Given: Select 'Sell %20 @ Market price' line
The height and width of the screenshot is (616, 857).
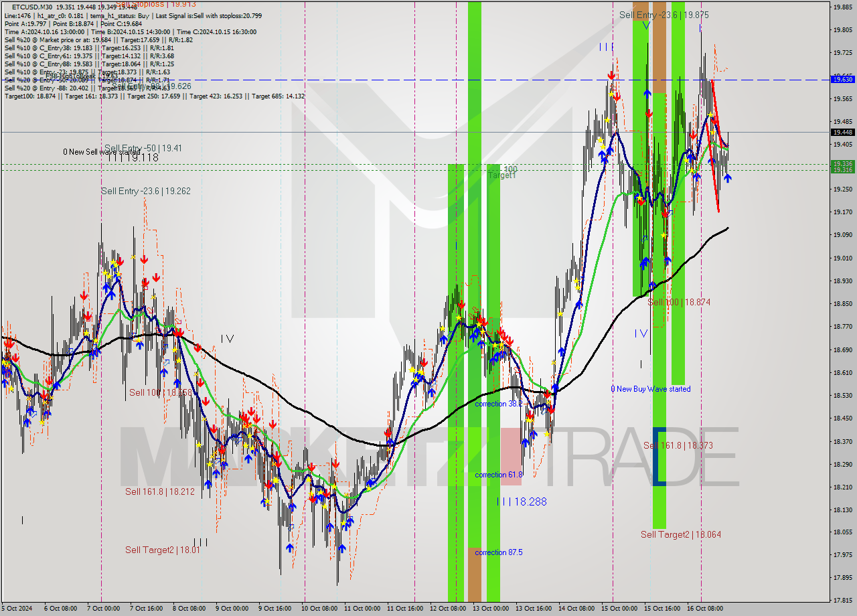Looking at the screenshot, I should coord(98,40).
